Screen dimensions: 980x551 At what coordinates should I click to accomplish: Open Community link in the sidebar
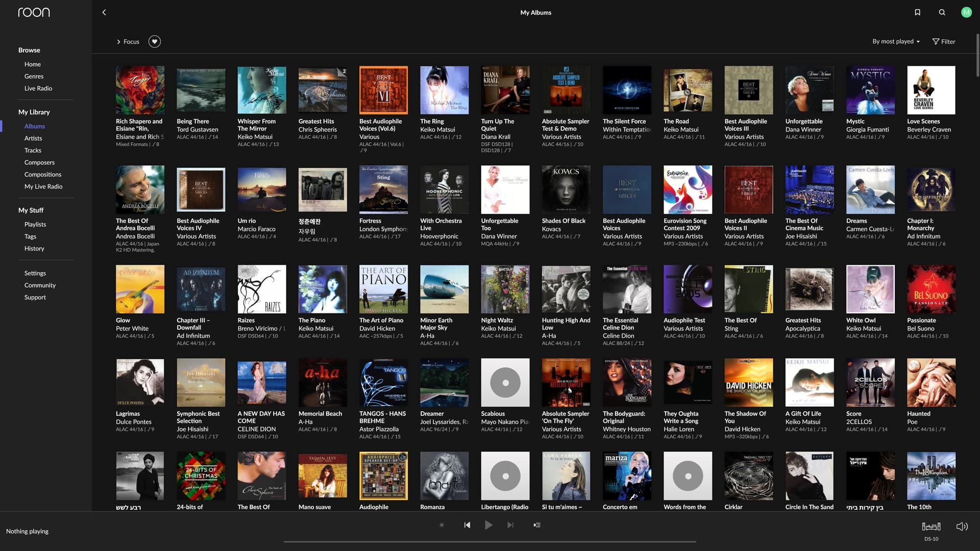tap(40, 285)
